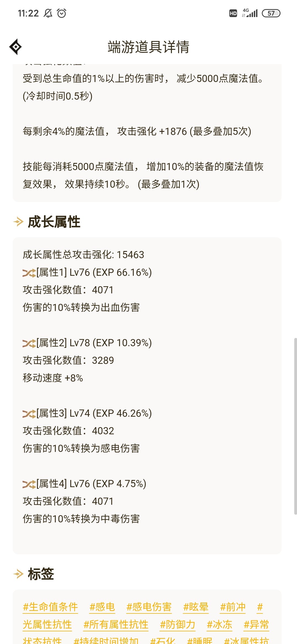Tap arrow icon next to 标签 heading
This screenshot has height=644, width=297.
pyautogui.click(x=18, y=574)
